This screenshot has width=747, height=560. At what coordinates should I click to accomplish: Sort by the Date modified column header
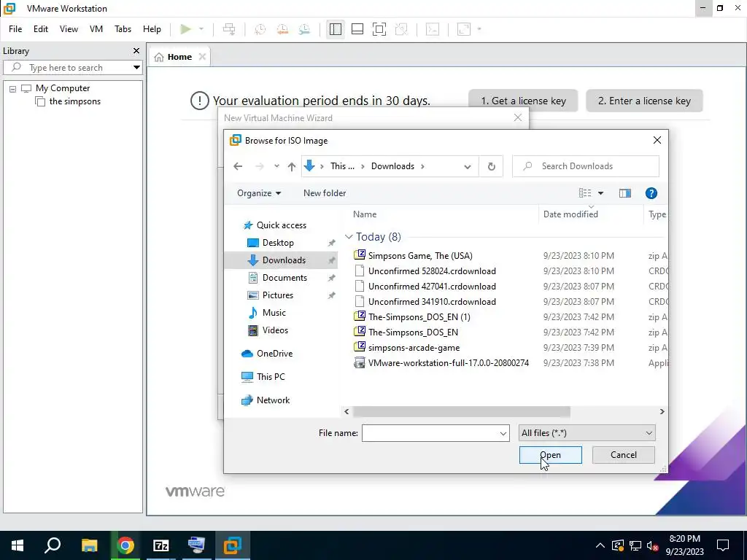point(570,214)
